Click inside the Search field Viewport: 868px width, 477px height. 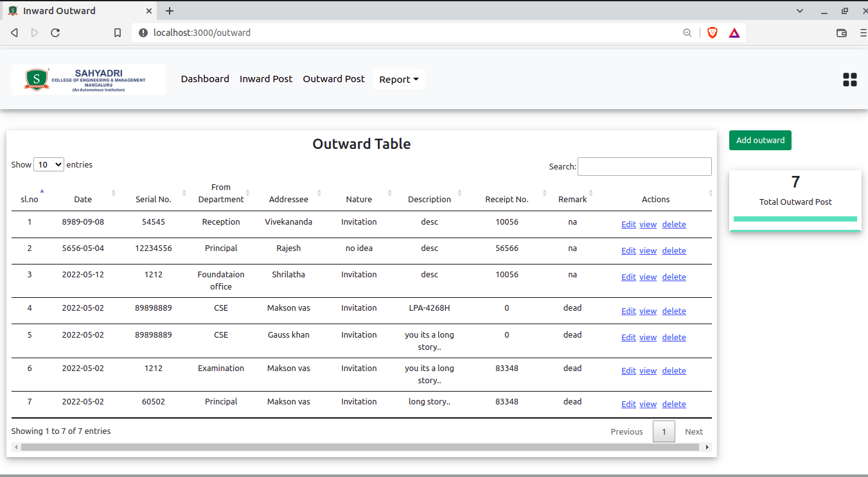pos(644,166)
